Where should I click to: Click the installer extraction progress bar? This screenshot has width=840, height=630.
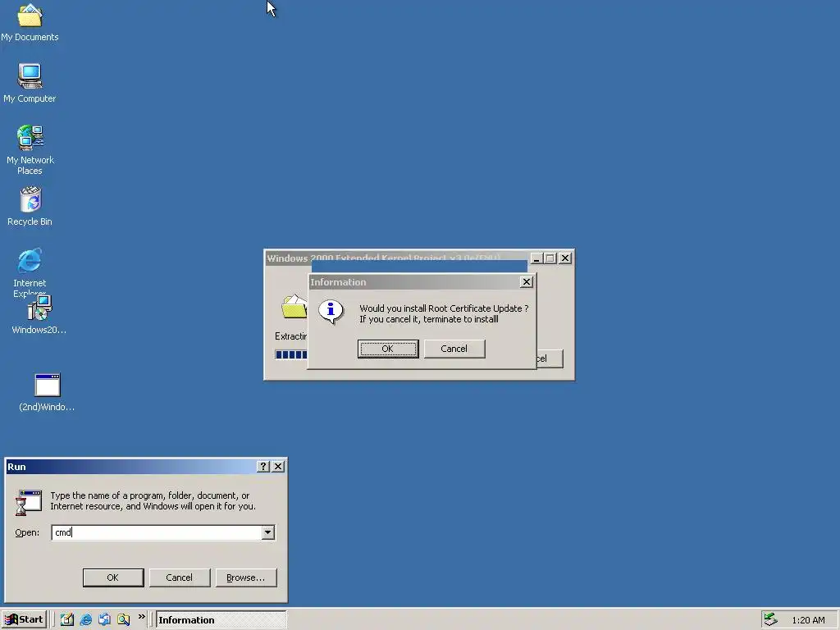click(291, 354)
